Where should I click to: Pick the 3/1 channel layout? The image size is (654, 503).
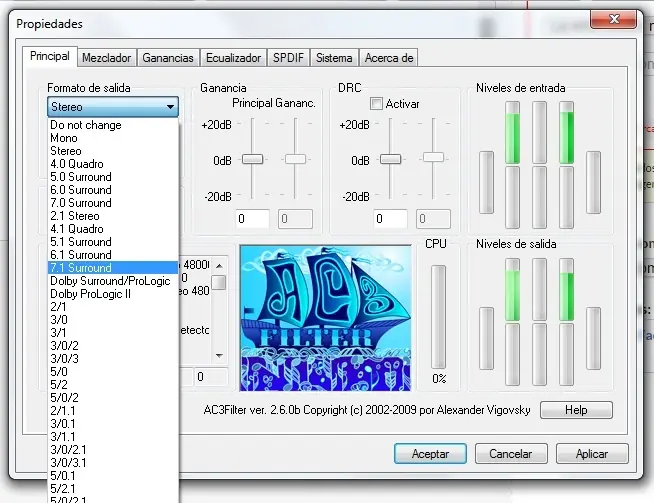[x=113, y=333]
